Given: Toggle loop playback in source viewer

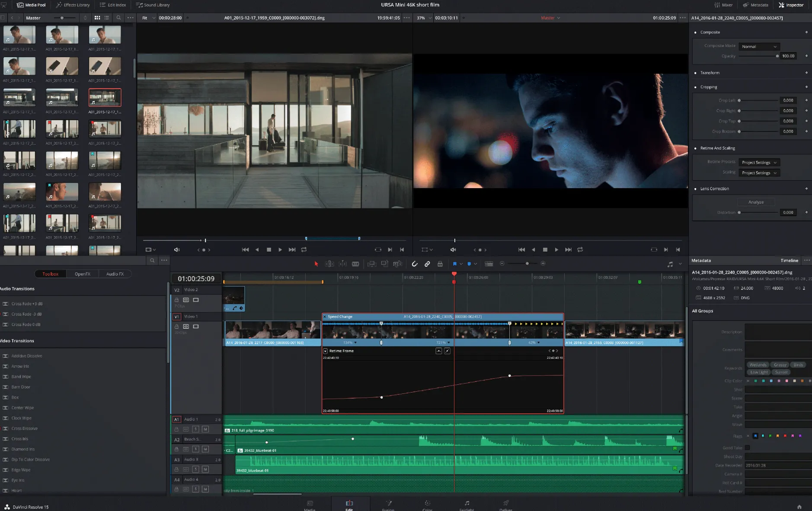Looking at the screenshot, I should tap(304, 249).
